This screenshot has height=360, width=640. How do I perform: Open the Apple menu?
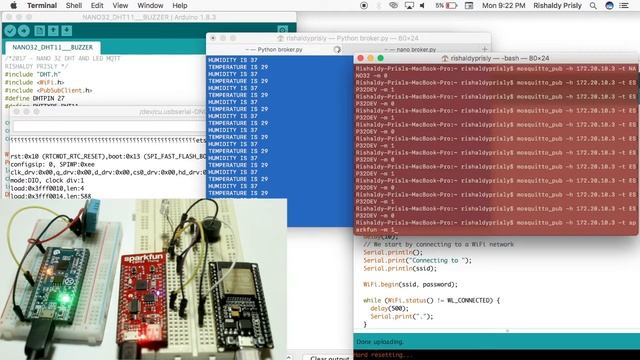coord(13,6)
